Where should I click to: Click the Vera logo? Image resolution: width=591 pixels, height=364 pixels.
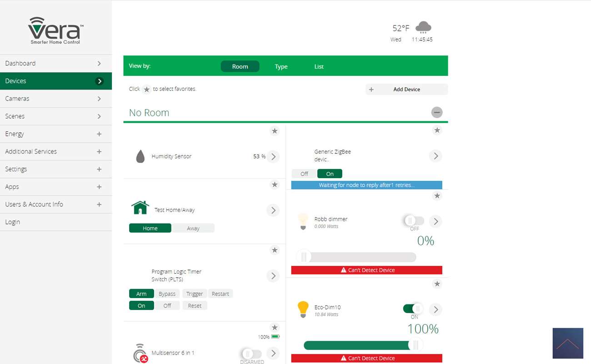(55, 31)
